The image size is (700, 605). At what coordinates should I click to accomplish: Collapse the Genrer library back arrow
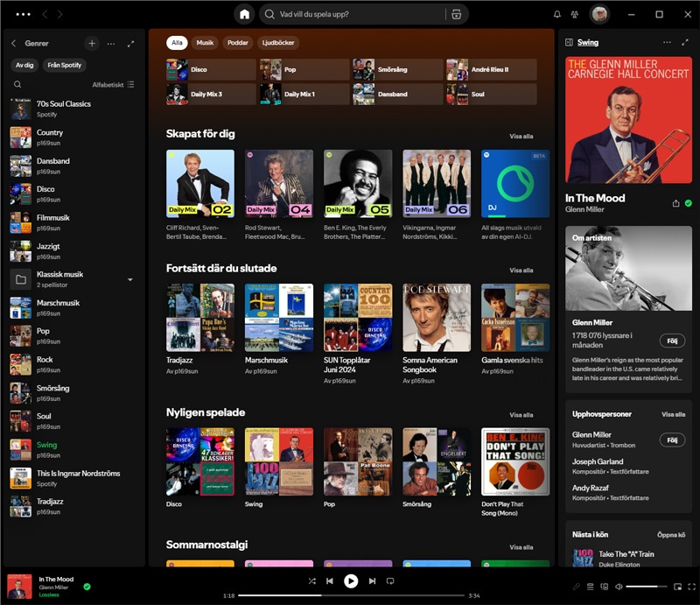pos(14,43)
